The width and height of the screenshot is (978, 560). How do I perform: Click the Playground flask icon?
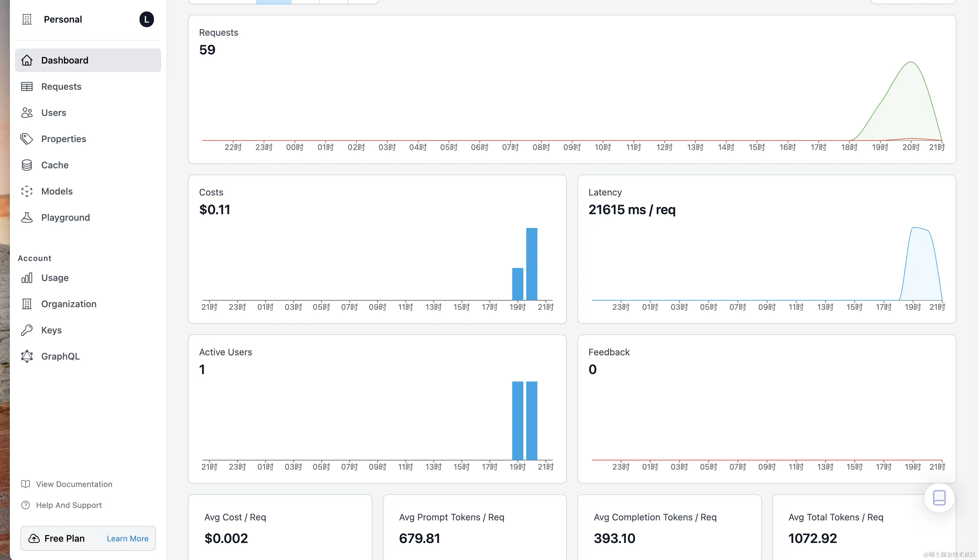pos(27,217)
